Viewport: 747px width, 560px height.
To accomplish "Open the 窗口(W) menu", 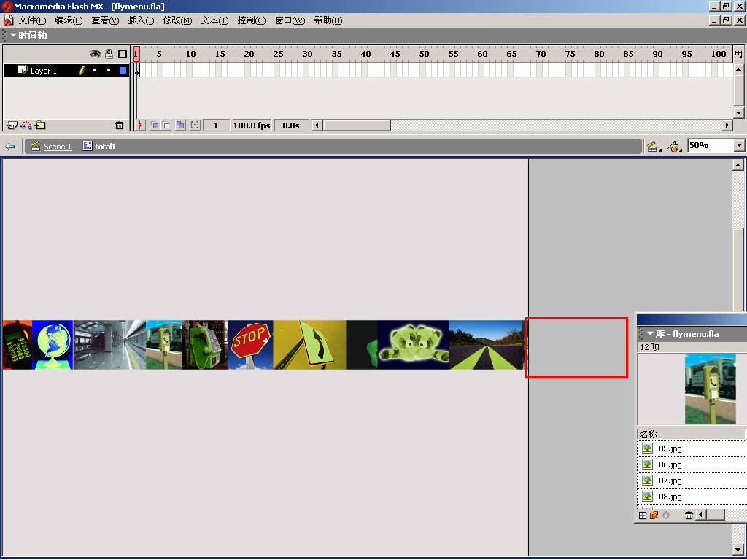I will coord(290,20).
